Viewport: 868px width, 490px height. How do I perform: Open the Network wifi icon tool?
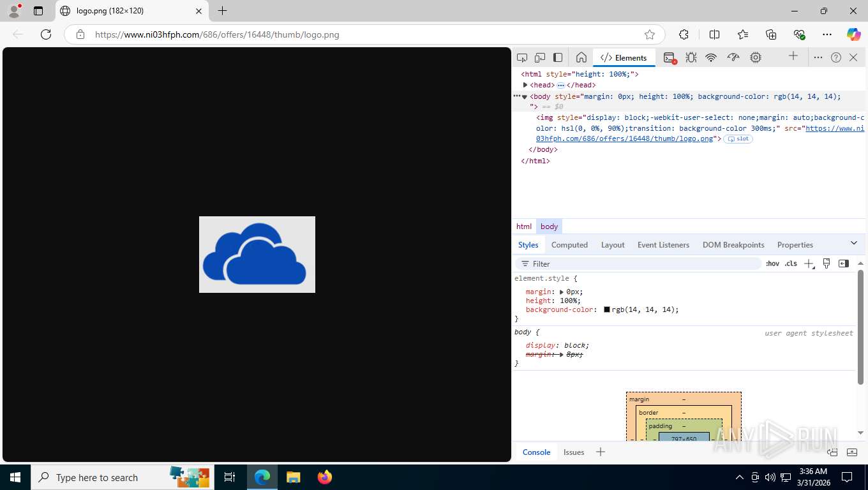[711, 57]
